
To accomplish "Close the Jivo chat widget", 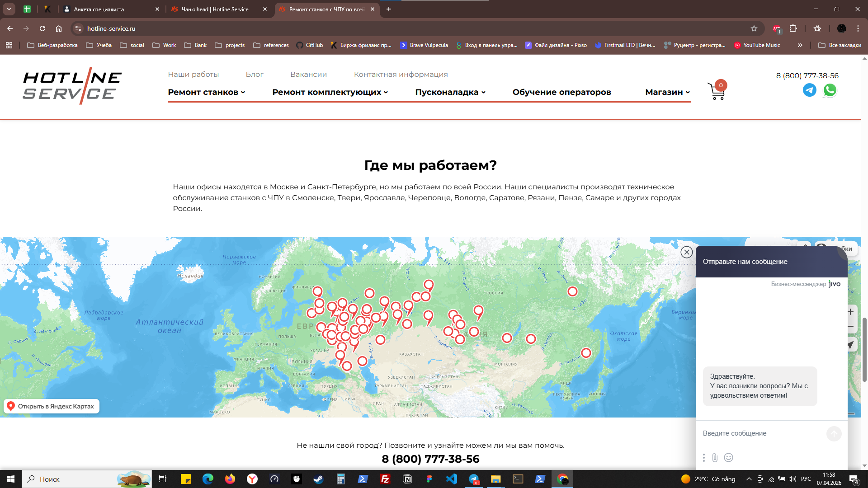I will (x=686, y=252).
